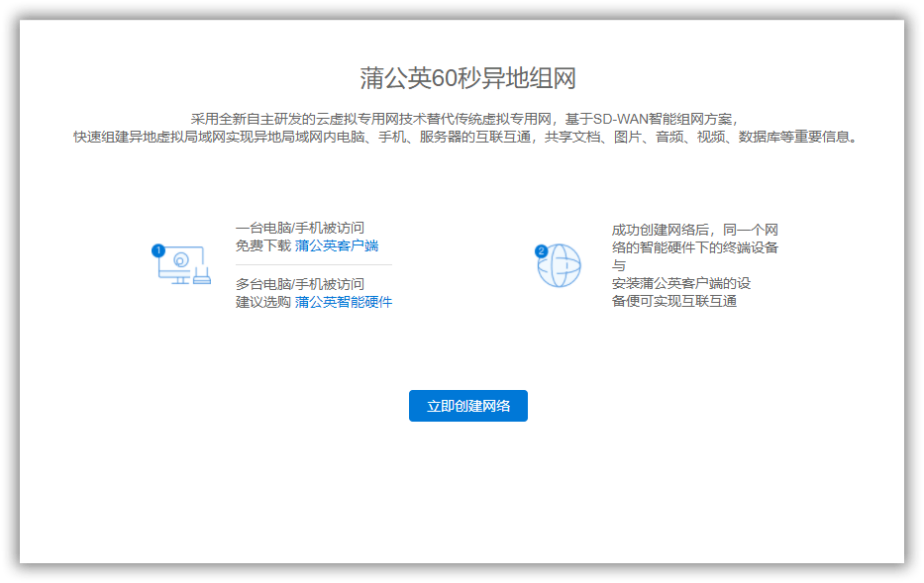The width and height of the screenshot is (924, 583).
Task: Click the blue step 1 number badge
Action: tap(157, 250)
